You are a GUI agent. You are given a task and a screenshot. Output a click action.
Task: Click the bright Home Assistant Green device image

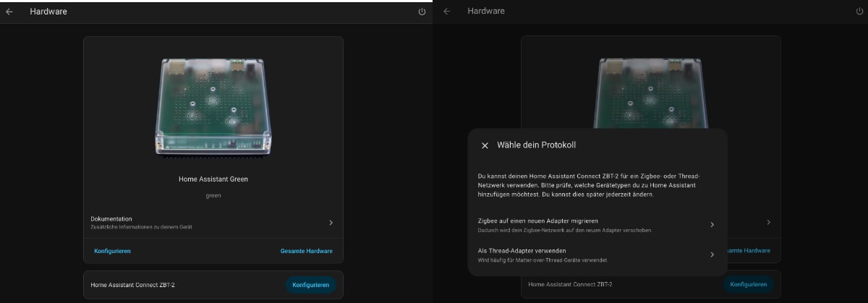pyautogui.click(x=213, y=106)
